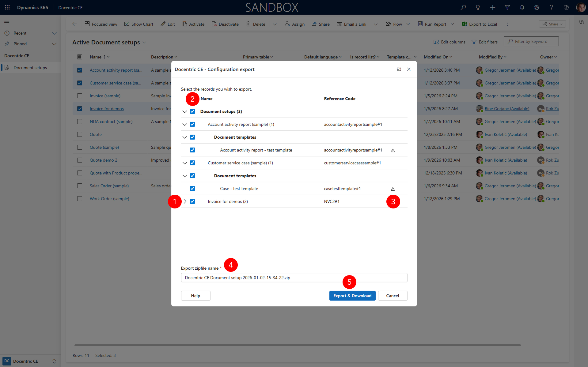This screenshot has width=588, height=367.
Task: Open the NDA contract (sample) record link
Action: pos(111,122)
